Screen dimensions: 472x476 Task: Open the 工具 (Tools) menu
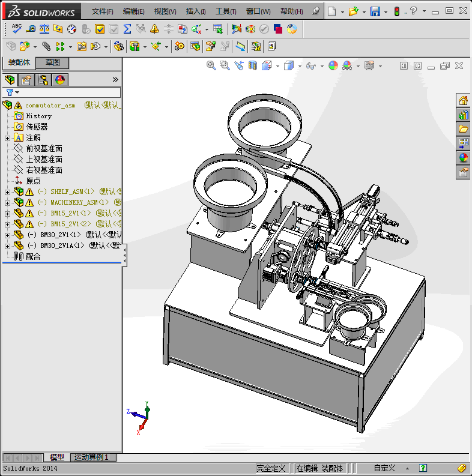pos(226,11)
